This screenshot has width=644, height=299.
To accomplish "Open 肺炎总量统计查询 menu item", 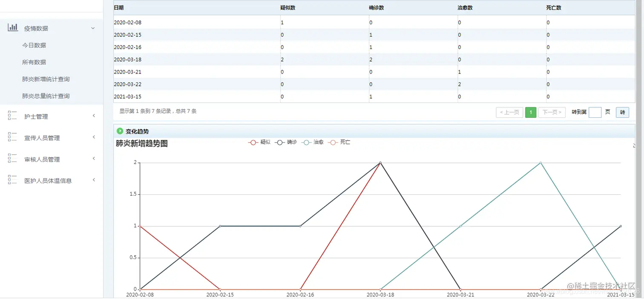I will coord(46,96).
